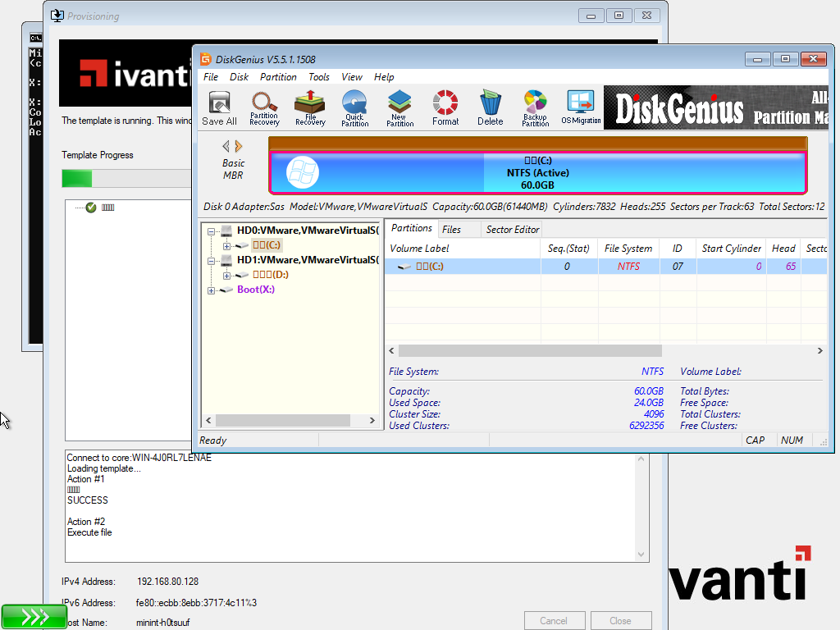Click the Quick Partition icon
Image resolution: width=840 pixels, height=630 pixels.
click(354, 107)
